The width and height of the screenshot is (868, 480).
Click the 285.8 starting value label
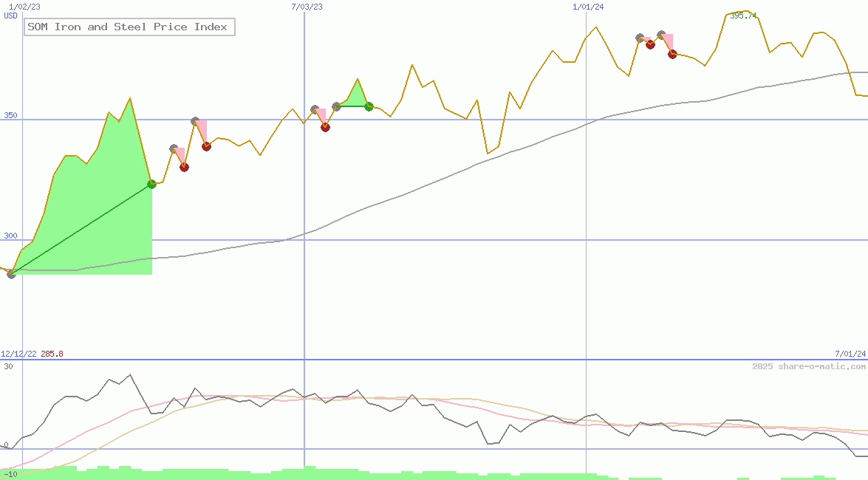pyautogui.click(x=52, y=354)
